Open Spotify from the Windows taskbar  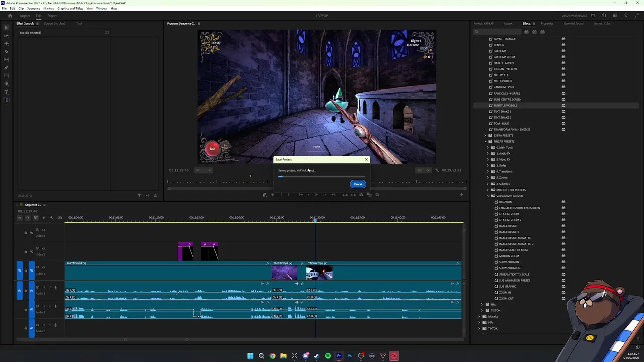[x=328, y=356]
